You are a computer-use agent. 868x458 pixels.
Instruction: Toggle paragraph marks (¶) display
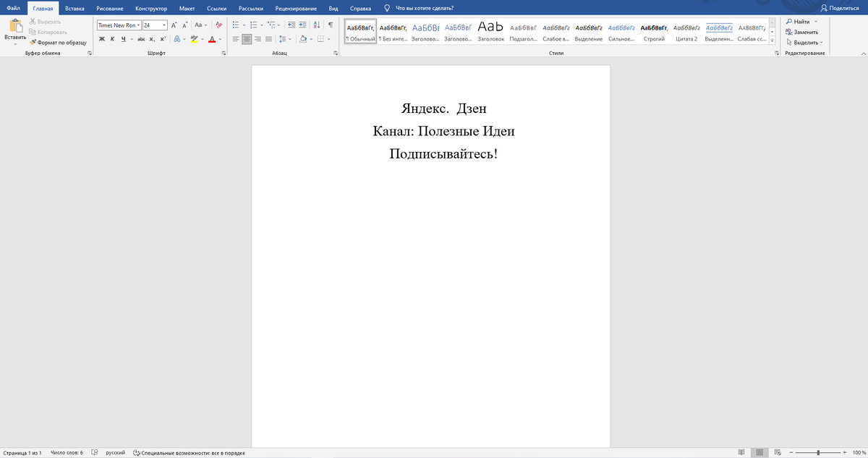(331, 25)
